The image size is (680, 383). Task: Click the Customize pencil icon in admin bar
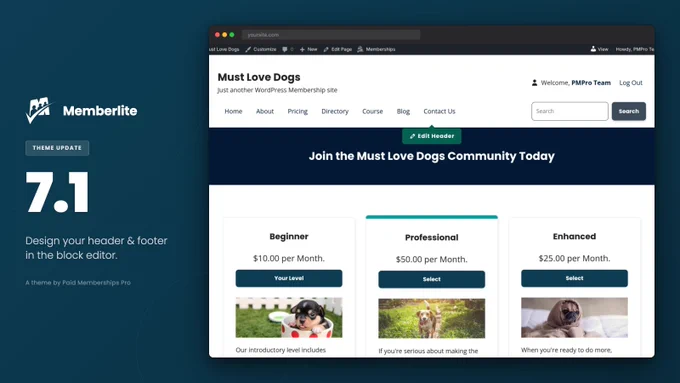point(248,49)
